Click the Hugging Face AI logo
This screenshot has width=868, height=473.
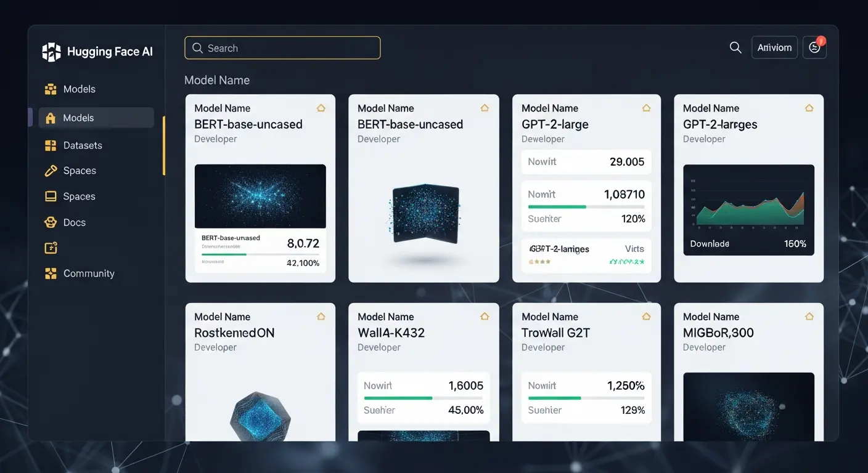tap(51, 51)
